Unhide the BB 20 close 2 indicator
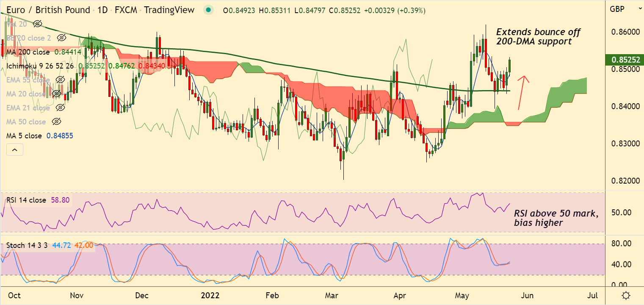 [62, 38]
